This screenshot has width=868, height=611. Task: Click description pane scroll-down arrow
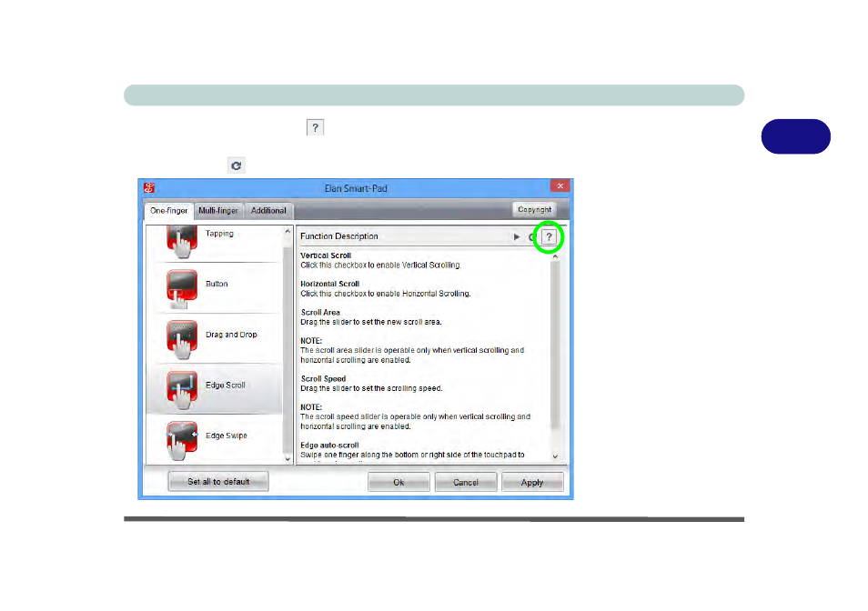pos(555,456)
